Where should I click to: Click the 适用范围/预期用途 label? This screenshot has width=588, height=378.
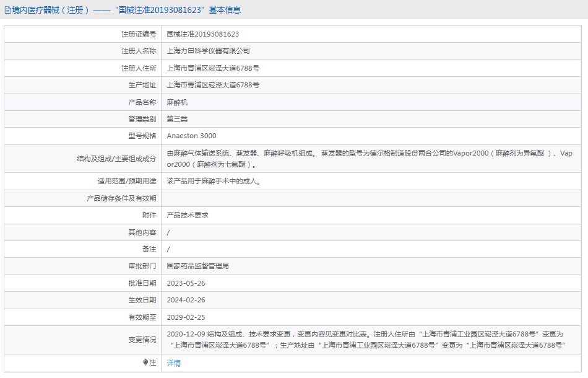tap(127, 182)
